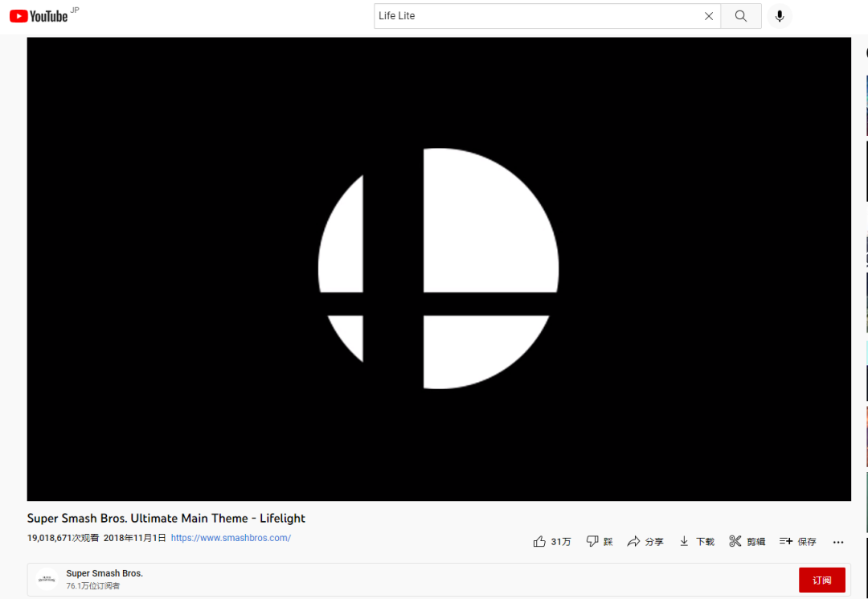The width and height of the screenshot is (868, 599).
Task: Open the YouTube home logo
Action: tap(39, 16)
